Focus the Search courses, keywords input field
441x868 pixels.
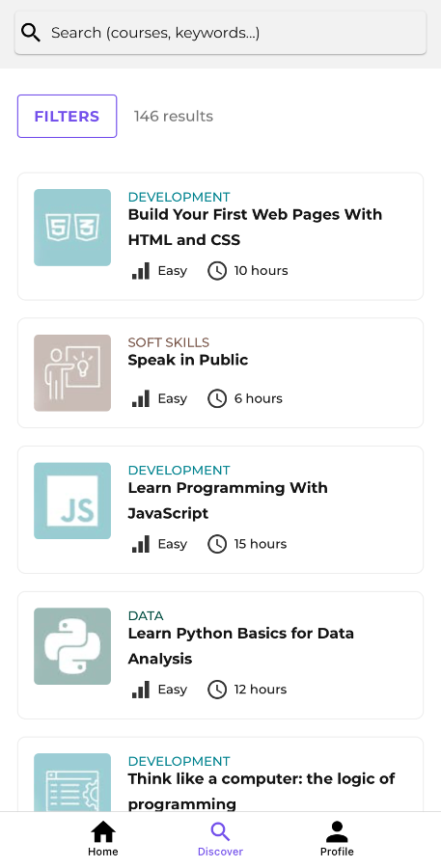click(x=220, y=33)
